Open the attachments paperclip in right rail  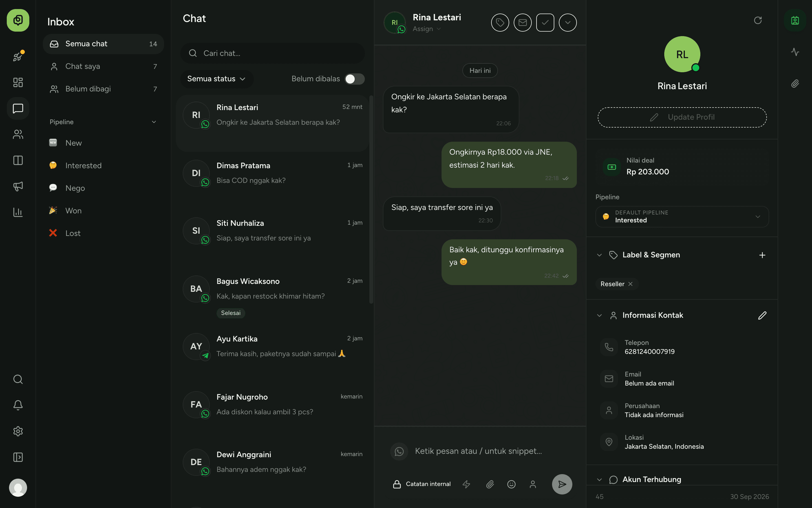[x=795, y=84]
